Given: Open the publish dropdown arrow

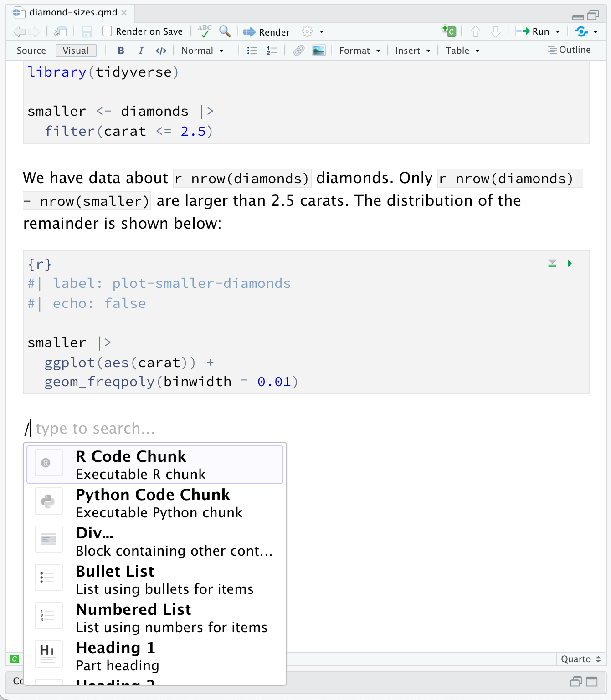Looking at the screenshot, I should click(x=596, y=32).
